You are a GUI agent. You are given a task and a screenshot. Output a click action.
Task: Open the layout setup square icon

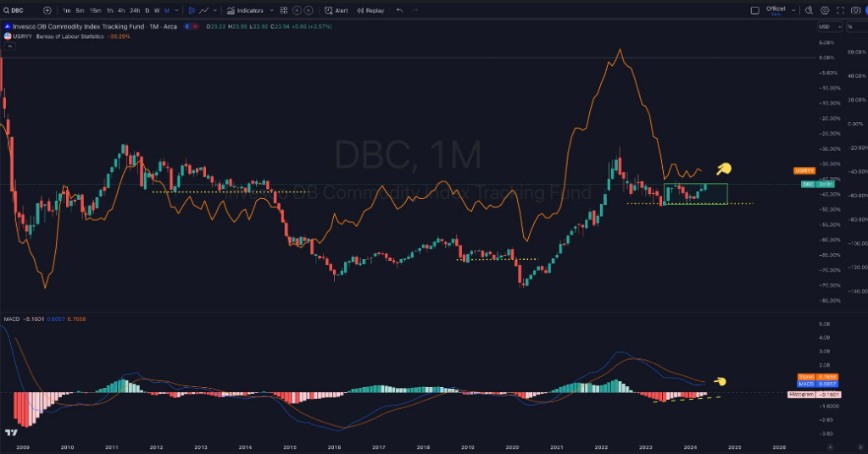click(x=754, y=10)
